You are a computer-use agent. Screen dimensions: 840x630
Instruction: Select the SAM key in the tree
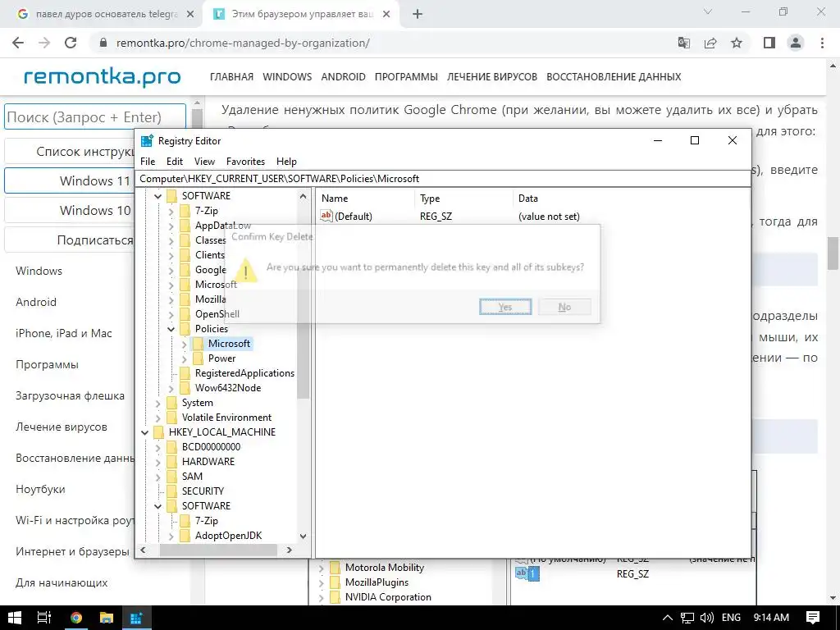[192, 477]
